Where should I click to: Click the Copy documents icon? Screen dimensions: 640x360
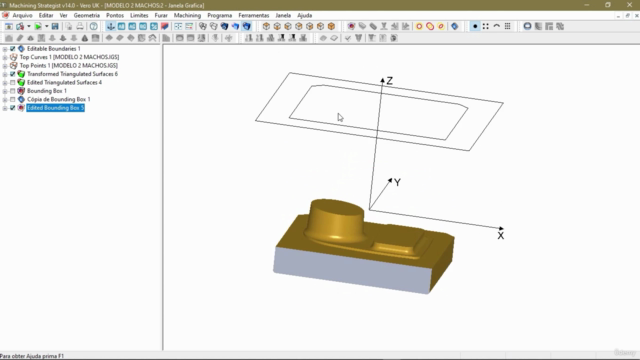pyautogui.click(x=69, y=27)
